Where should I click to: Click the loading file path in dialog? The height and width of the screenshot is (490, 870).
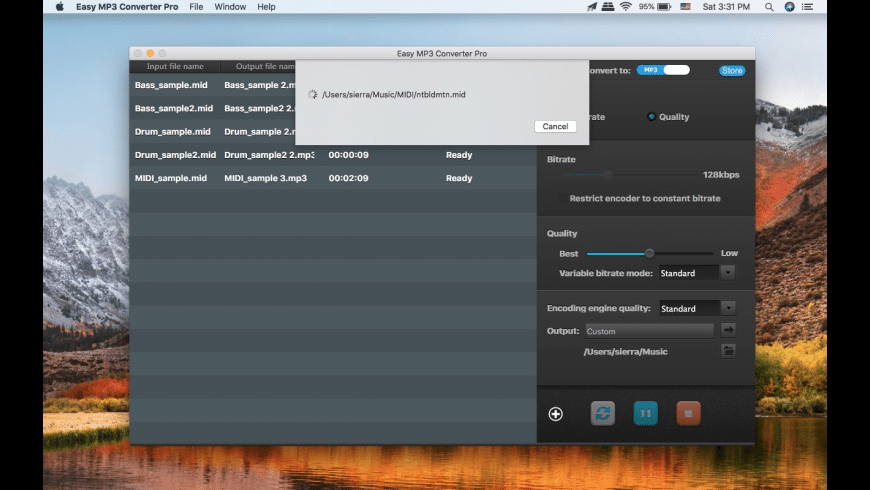pyautogui.click(x=393, y=95)
